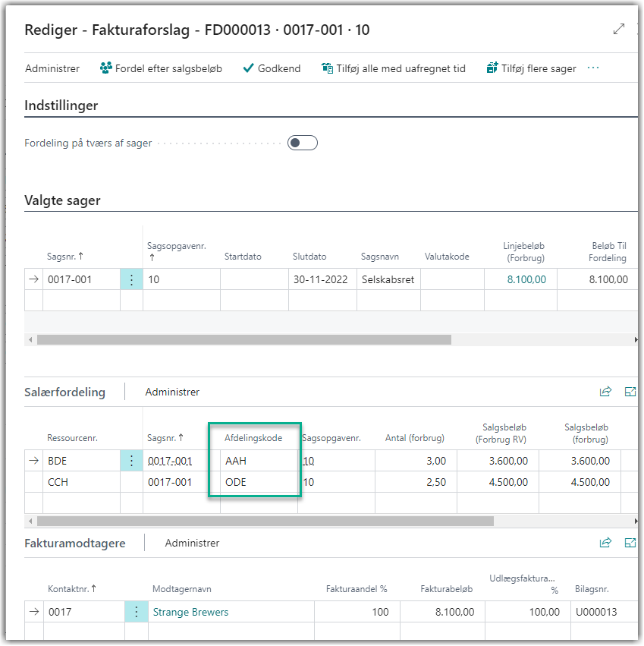This screenshot has width=644, height=646.
Task: Click Tilføj flere sager action
Action: click(532, 68)
